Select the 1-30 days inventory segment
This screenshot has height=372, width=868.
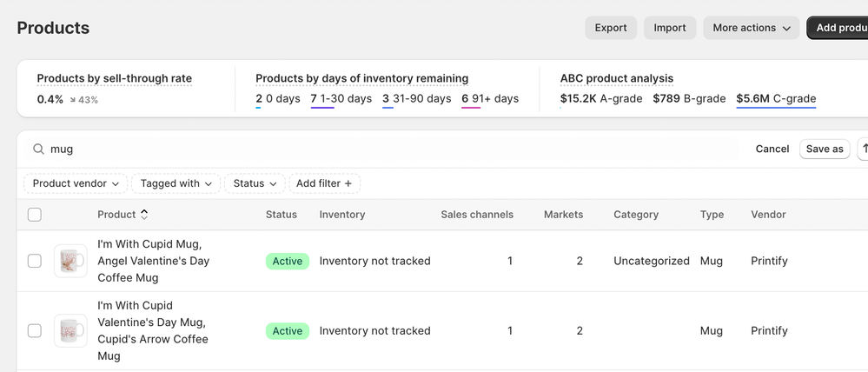pyautogui.click(x=341, y=99)
